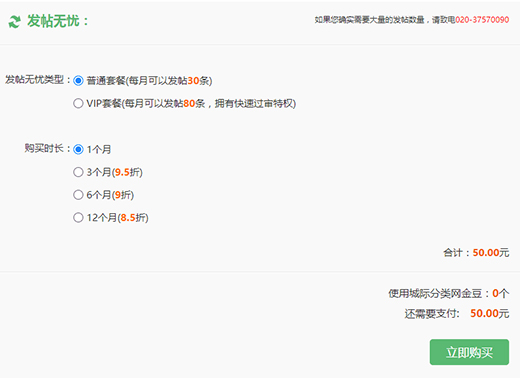Select the 普通套餐 radio button

coord(78,81)
